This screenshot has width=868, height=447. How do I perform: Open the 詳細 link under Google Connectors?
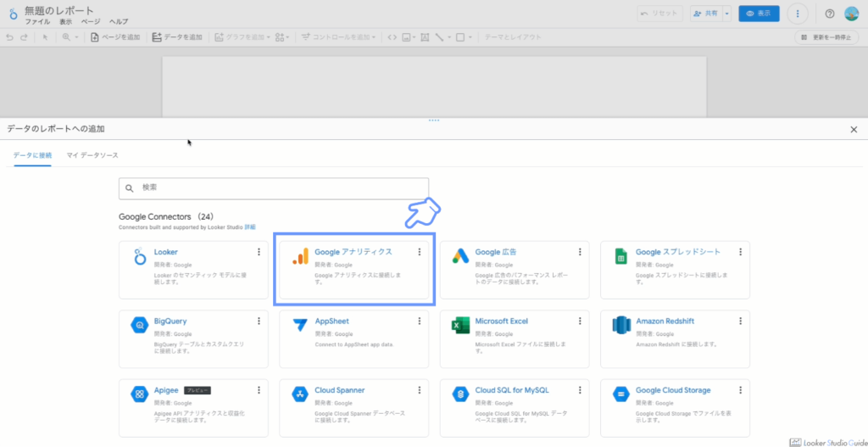click(x=250, y=227)
